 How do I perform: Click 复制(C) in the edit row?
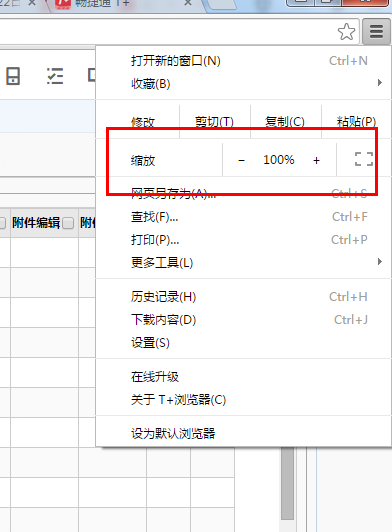click(285, 121)
